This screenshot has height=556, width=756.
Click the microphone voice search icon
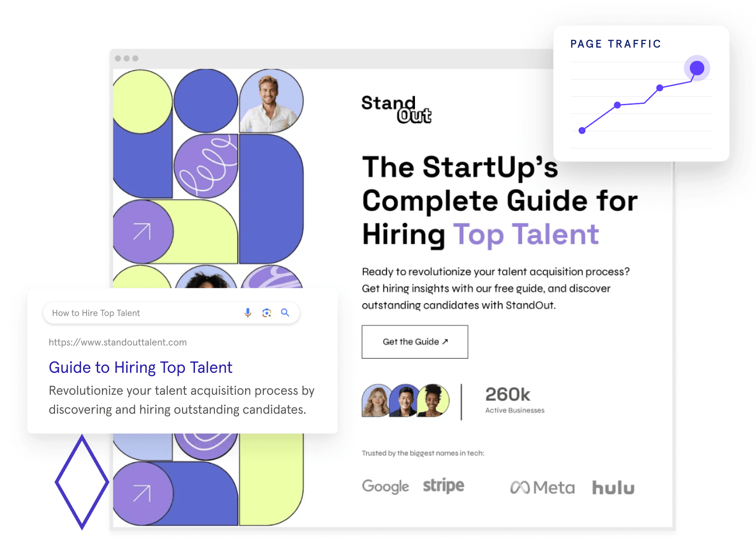(248, 313)
